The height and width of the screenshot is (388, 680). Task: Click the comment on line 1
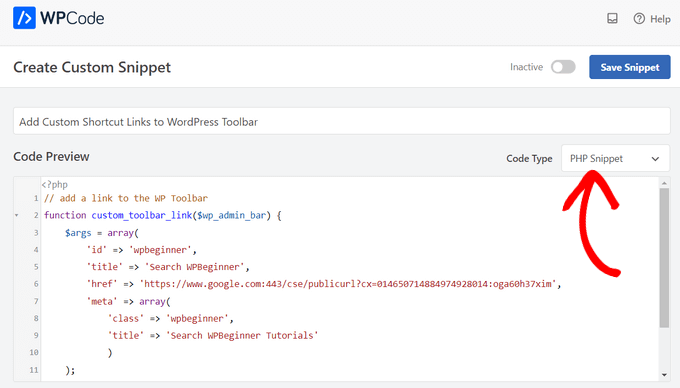point(126,198)
